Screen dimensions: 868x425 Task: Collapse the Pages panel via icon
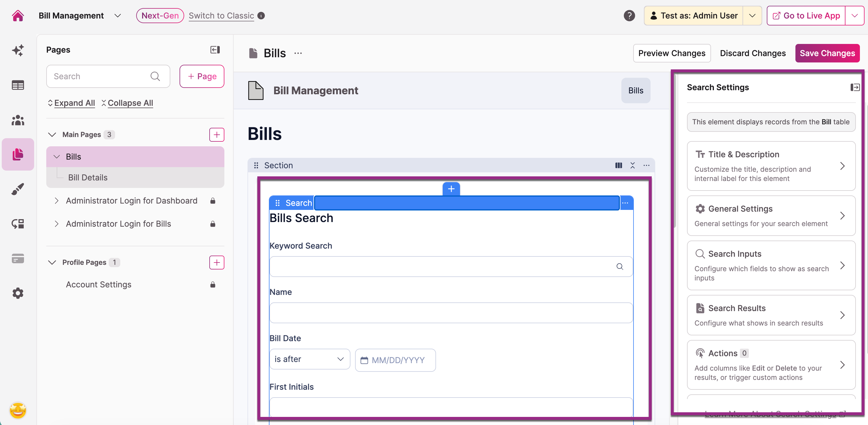coord(215,50)
